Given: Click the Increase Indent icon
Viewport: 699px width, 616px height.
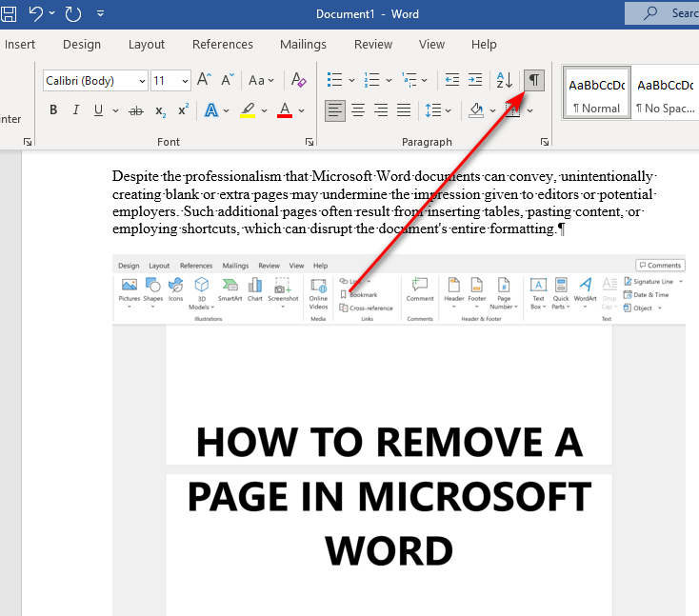Looking at the screenshot, I should click(x=474, y=81).
